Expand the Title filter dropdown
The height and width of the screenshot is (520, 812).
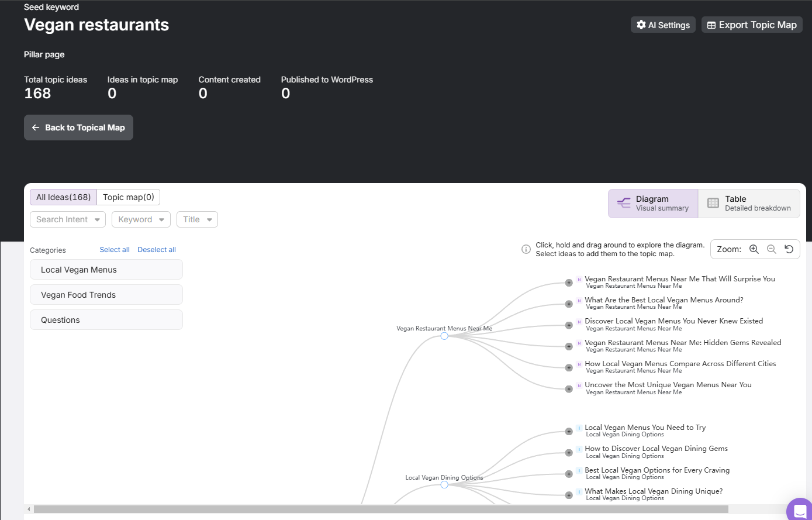(x=197, y=219)
